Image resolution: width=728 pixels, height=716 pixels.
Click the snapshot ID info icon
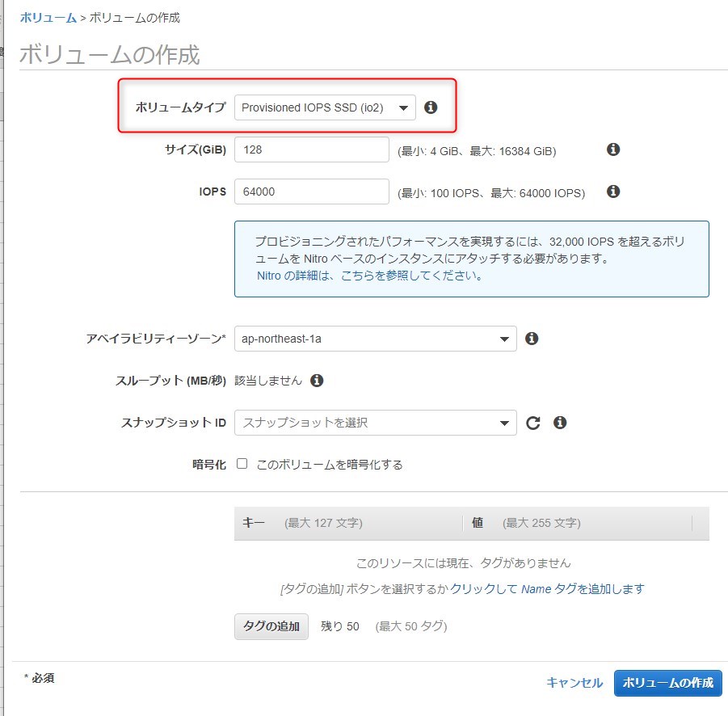(560, 422)
